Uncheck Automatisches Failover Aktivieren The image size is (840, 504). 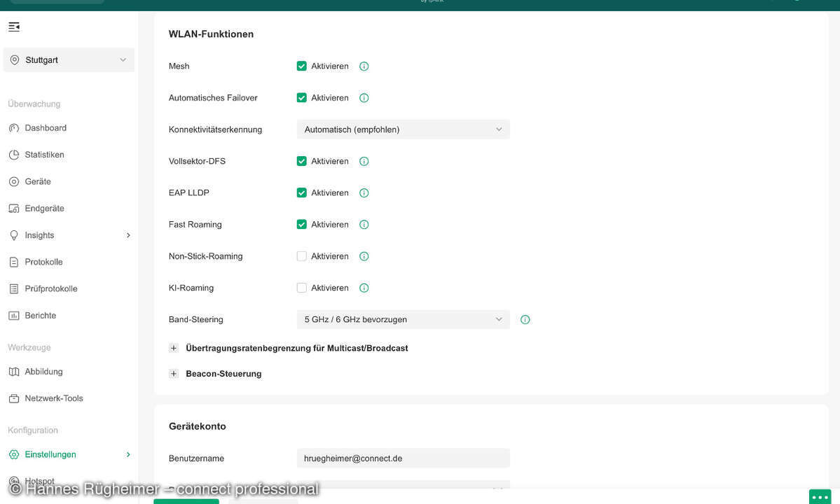[302, 97]
